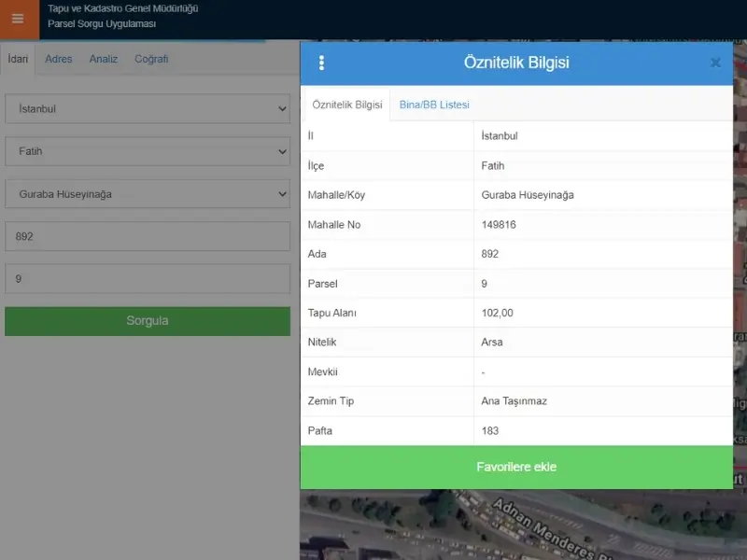
Task: Focus the Ada field containing 892
Action: tap(148, 236)
